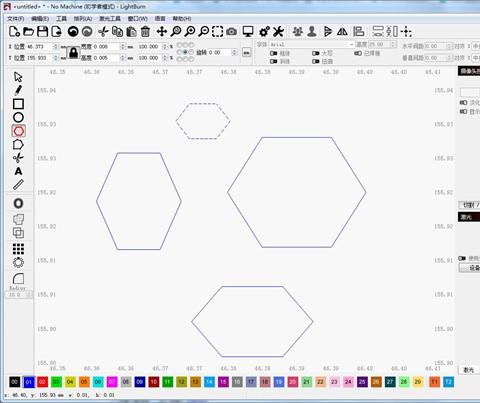Screen dimensions: 480x403
Task: Toggle the first switch in camera panel
Action: point(463,103)
